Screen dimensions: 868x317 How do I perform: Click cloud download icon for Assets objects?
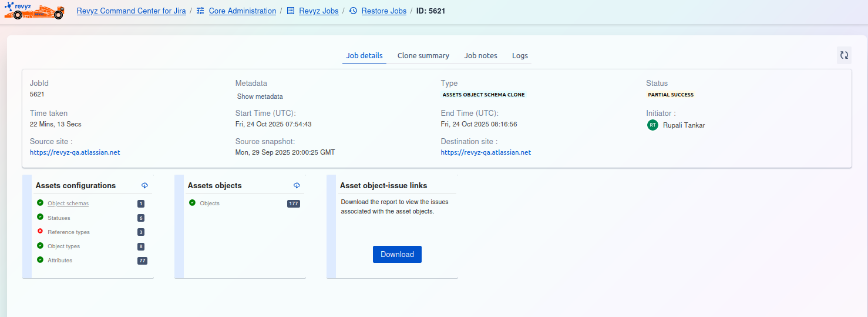[297, 186]
